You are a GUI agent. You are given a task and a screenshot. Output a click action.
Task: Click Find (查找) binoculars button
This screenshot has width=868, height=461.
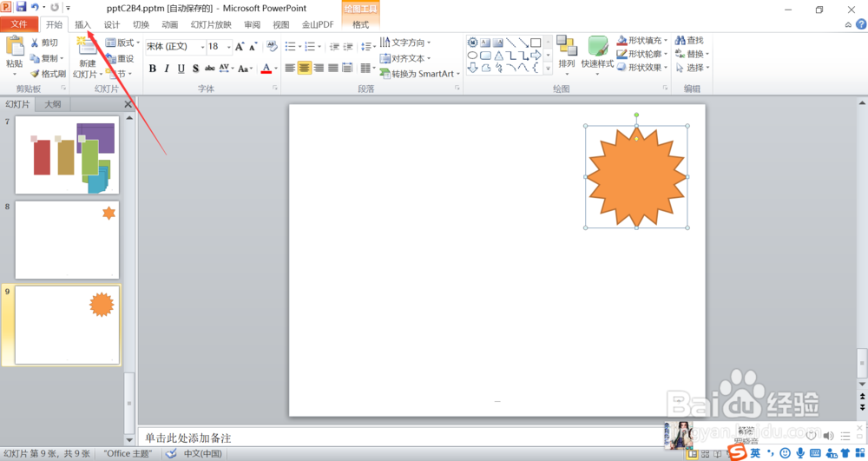point(689,41)
